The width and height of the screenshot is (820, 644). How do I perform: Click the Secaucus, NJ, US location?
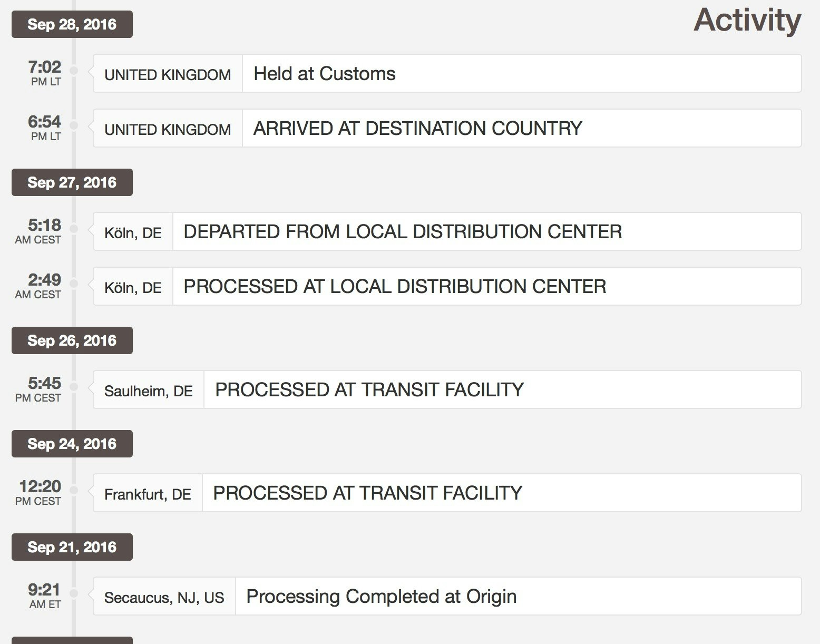(x=164, y=597)
